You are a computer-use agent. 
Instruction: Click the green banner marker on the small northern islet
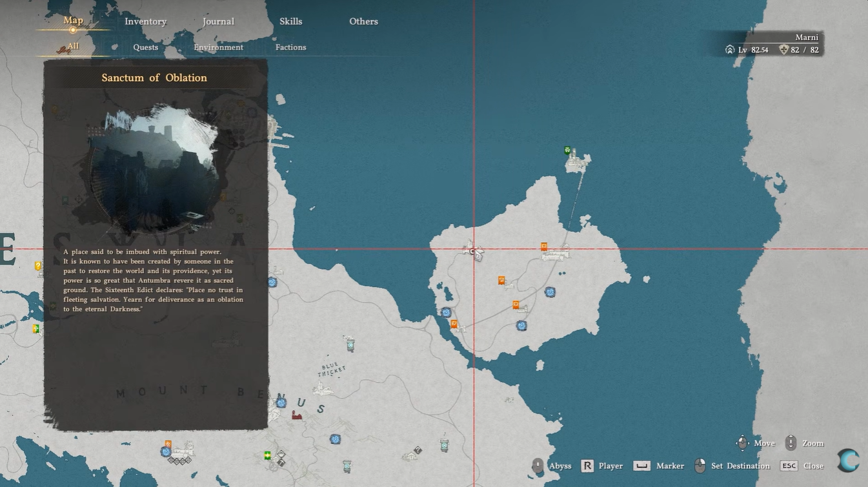(x=567, y=150)
